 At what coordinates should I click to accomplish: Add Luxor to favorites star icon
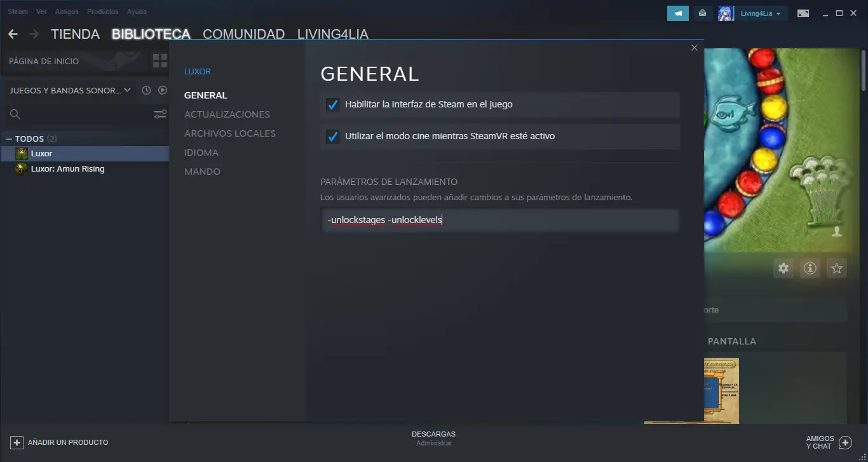coord(837,268)
